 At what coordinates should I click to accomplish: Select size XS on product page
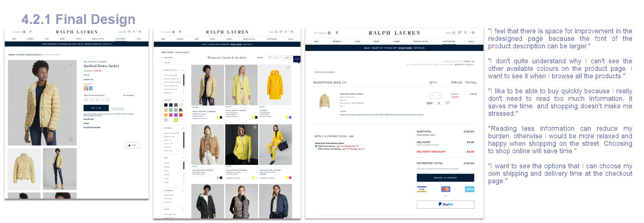point(86,100)
